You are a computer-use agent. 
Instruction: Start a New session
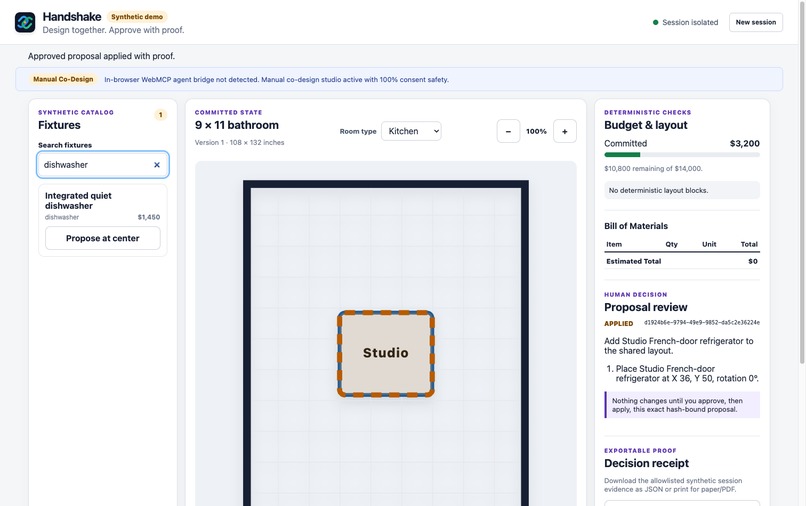(756, 22)
